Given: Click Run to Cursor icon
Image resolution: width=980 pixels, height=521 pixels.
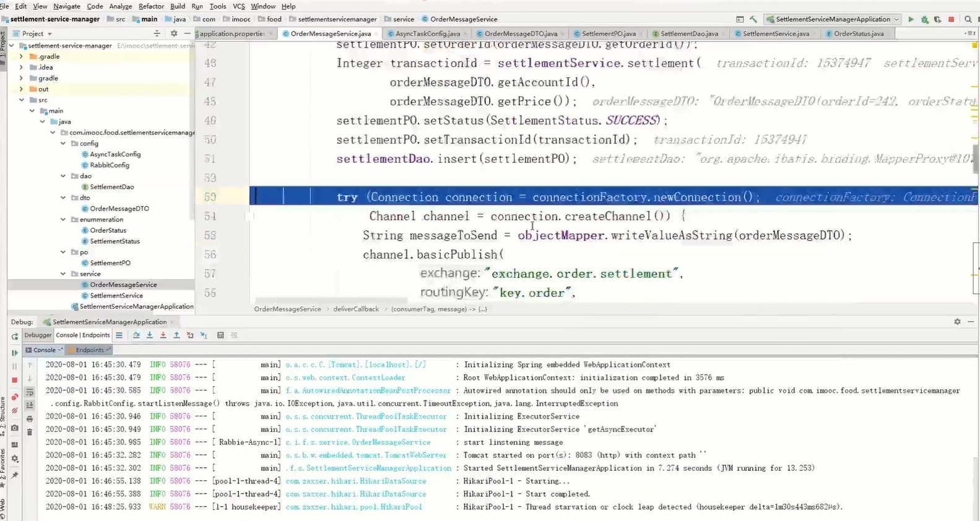Looking at the screenshot, I should [x=204, y=335].
